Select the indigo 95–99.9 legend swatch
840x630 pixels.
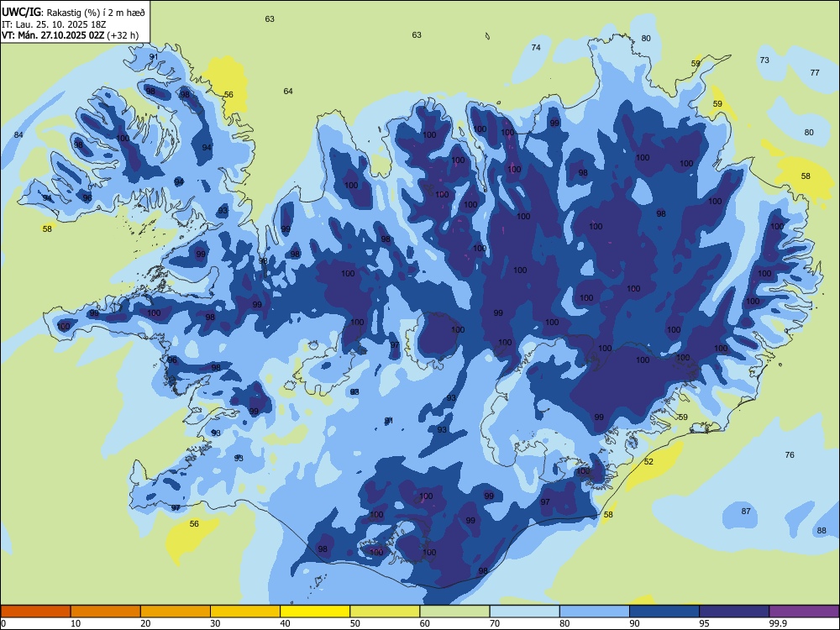[x=734, y=612]
